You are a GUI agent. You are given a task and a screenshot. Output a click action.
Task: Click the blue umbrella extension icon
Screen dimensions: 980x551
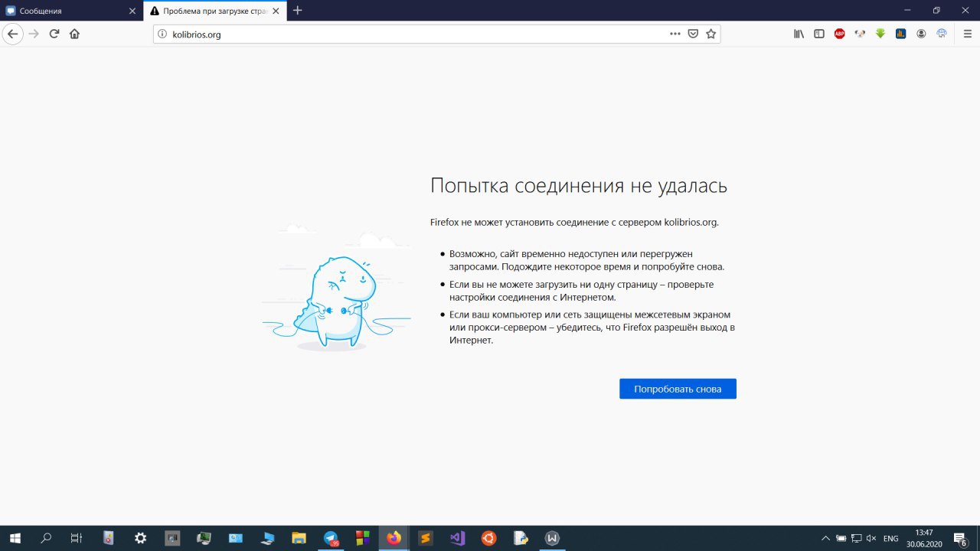click(x=942, y=34)
